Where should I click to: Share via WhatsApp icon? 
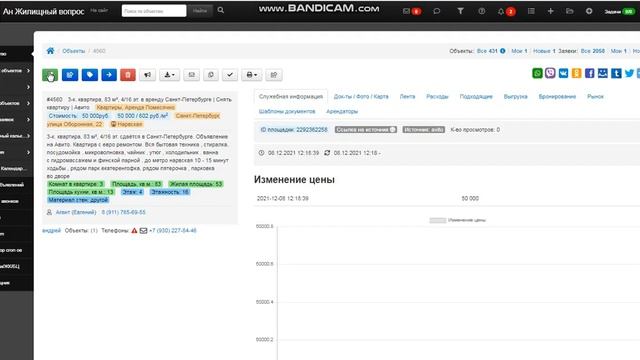click(x=537, y=73)
